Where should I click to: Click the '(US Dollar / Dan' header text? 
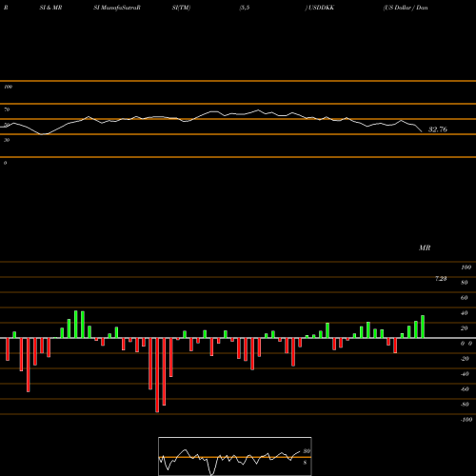(x=406, y=8)
